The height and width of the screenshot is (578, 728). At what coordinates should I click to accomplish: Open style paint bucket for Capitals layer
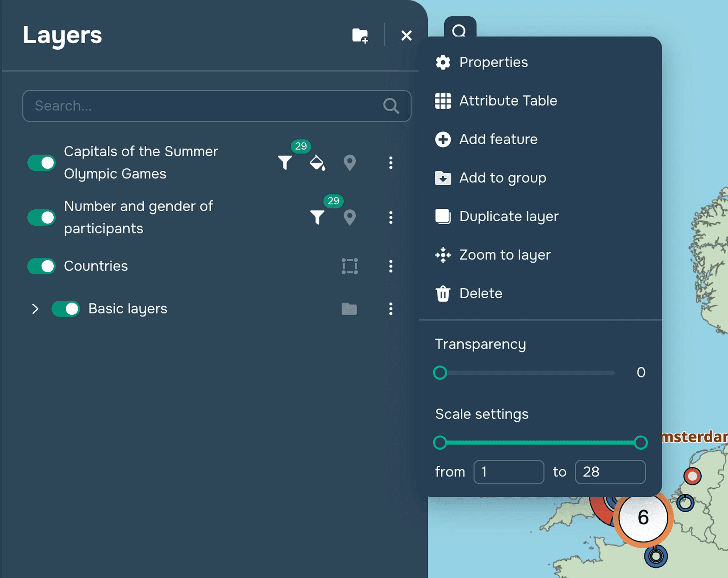[x=317, y=163]
